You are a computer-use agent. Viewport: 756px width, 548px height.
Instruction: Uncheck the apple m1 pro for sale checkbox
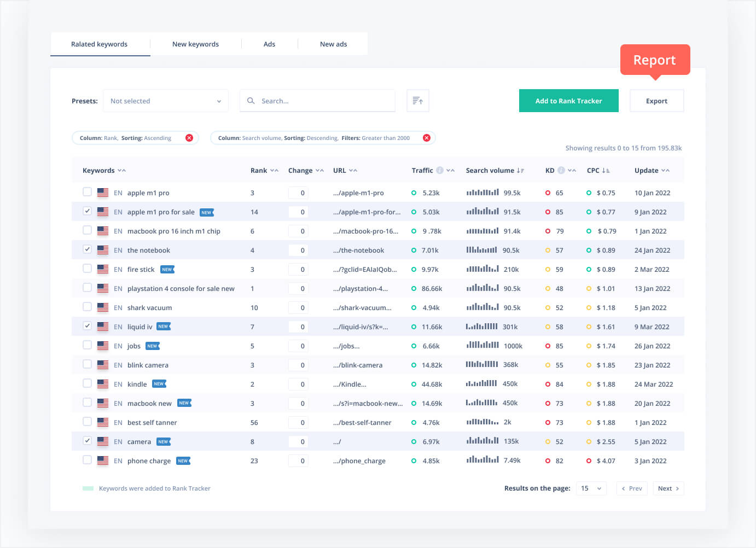pos(87,211)
